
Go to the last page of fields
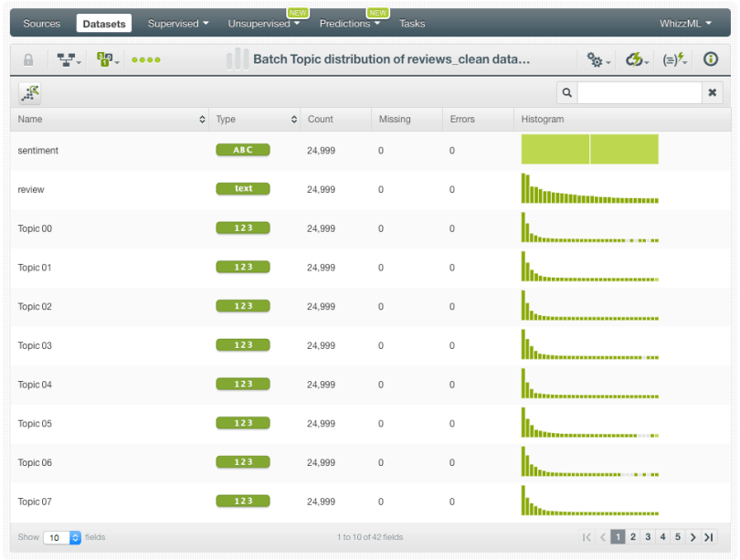click(x=708, y=537)
